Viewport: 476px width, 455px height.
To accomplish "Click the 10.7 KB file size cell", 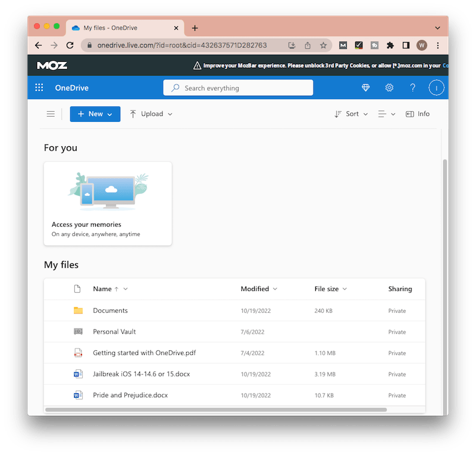I will pos(324,395).
